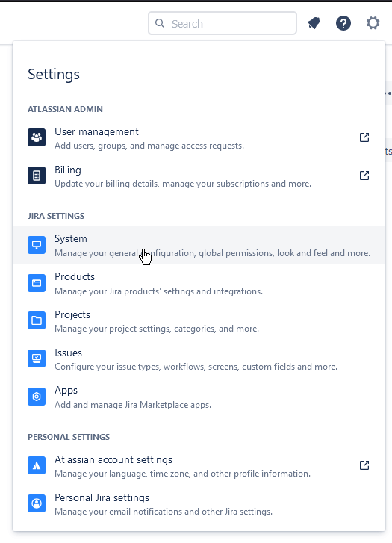Screen dimensions: 392x543
Task: Click the Settings panel title
Action: [x=54, y=75]
